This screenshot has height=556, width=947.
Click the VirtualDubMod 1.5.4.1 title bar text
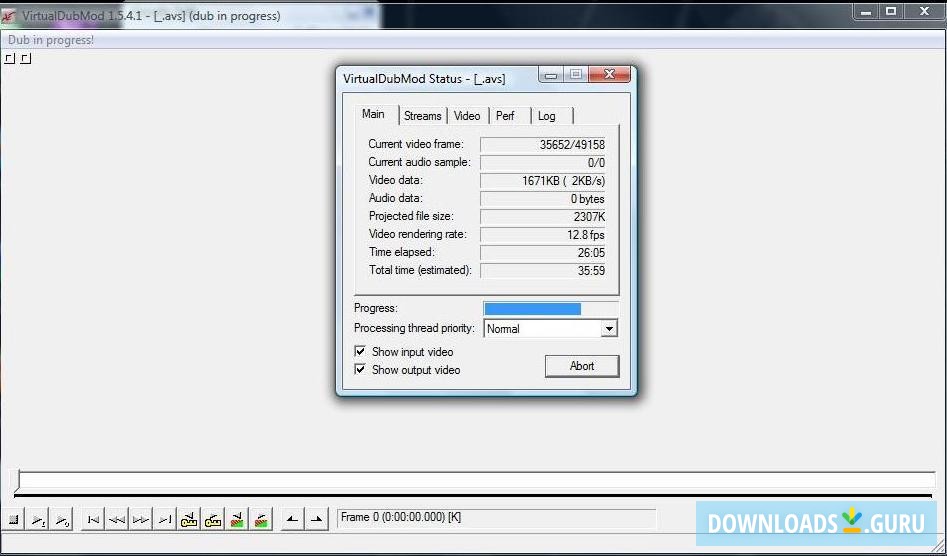click(x=151, y=16)
